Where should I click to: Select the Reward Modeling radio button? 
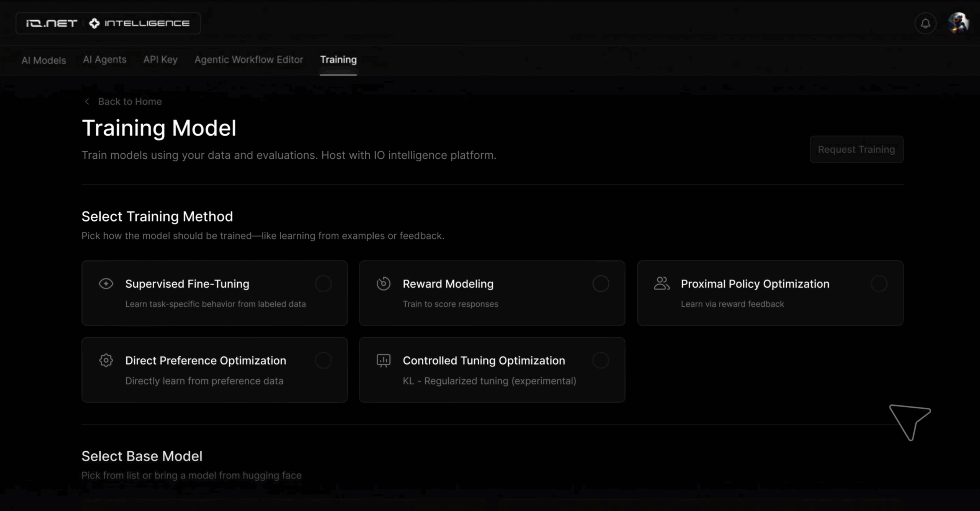tap(601, 284)
